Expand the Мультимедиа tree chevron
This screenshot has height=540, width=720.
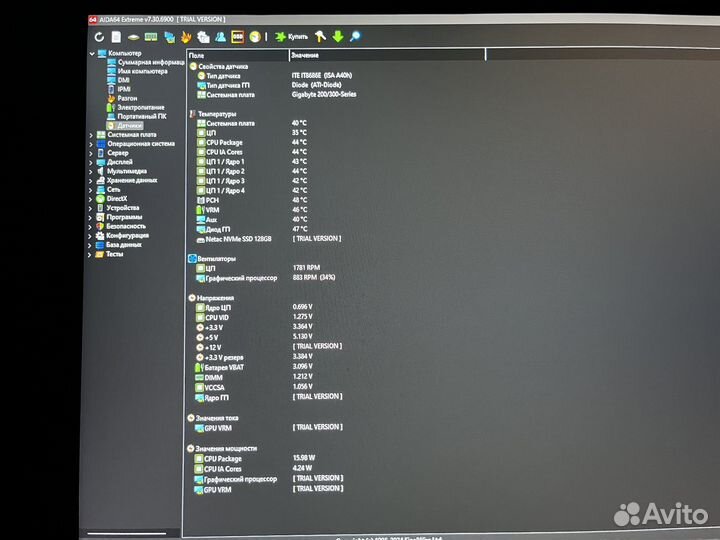coord(90,172)
